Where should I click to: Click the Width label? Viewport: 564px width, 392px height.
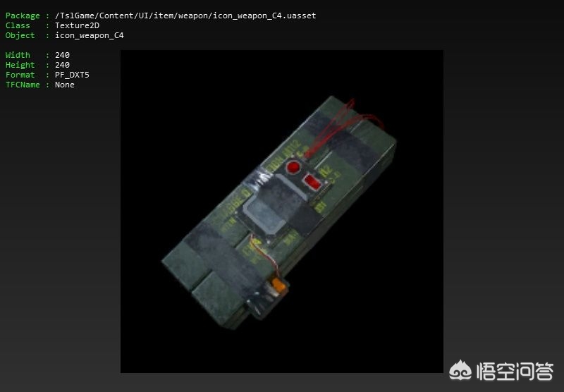[18, 55]
